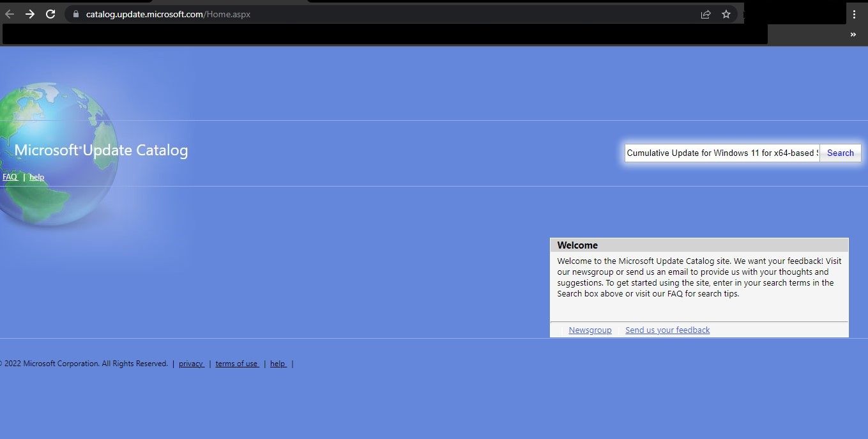The height and width of the screenshot is (439, 868).
Task: Click the browser back arrow
Action: [10, 14]
